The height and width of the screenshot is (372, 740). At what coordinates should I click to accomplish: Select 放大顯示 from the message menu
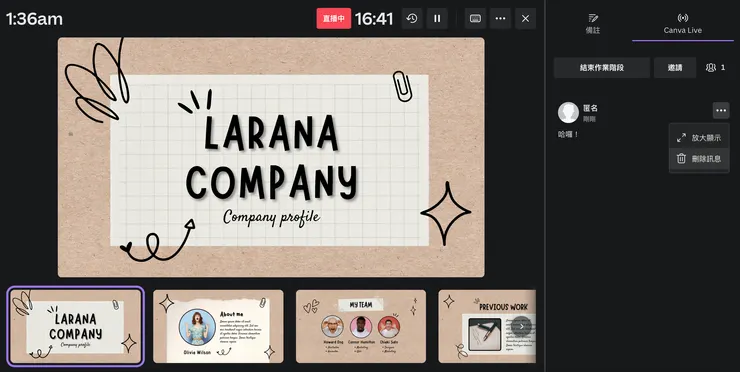(x=699, y=138)
